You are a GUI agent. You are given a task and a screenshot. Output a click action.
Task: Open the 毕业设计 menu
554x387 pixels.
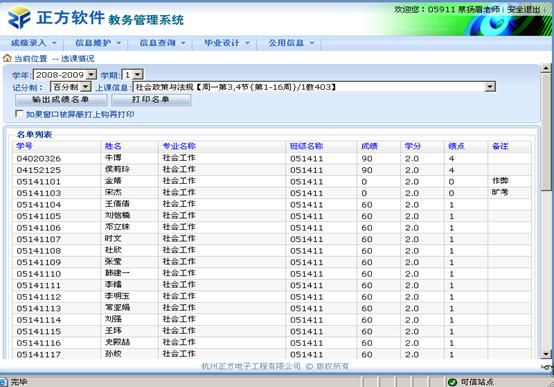click(x=226, y=43)
